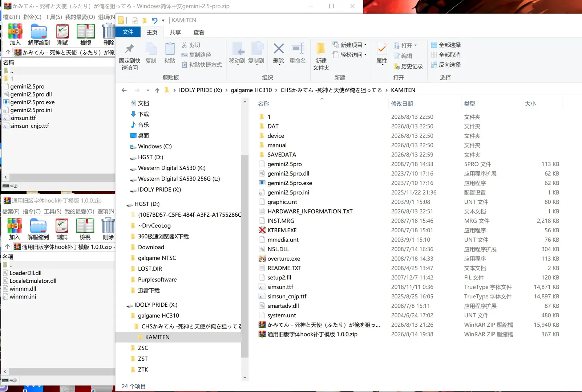Click Select none (全部取消)
Image resolution: width=582 pixels, height=392 pixels.
446,55
